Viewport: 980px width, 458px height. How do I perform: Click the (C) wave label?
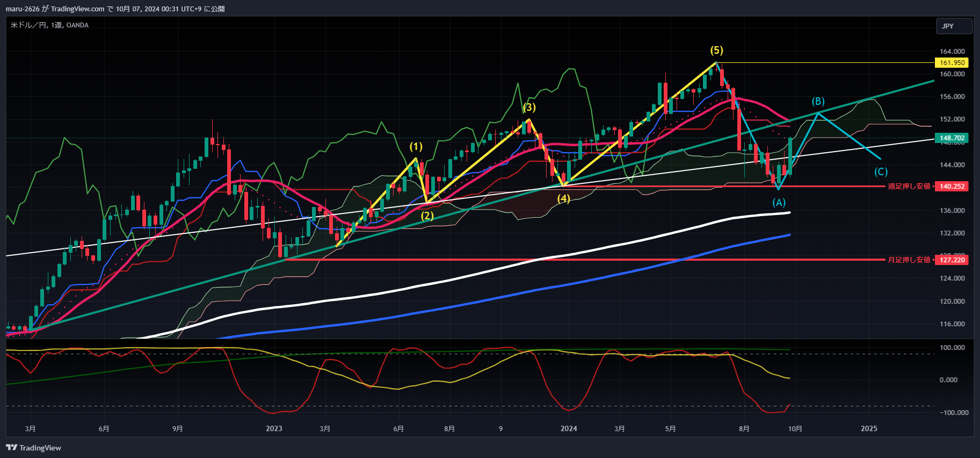pos(881,172)
